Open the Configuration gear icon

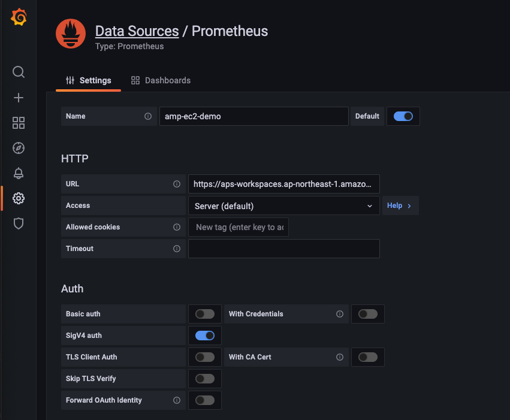point(19,198)
